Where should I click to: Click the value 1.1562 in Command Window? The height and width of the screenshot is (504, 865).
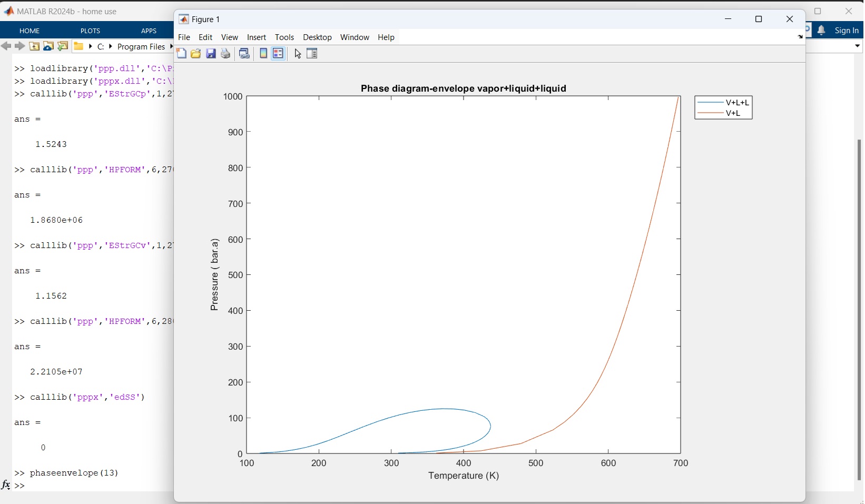pyautogui.click(x=51, y=296)
